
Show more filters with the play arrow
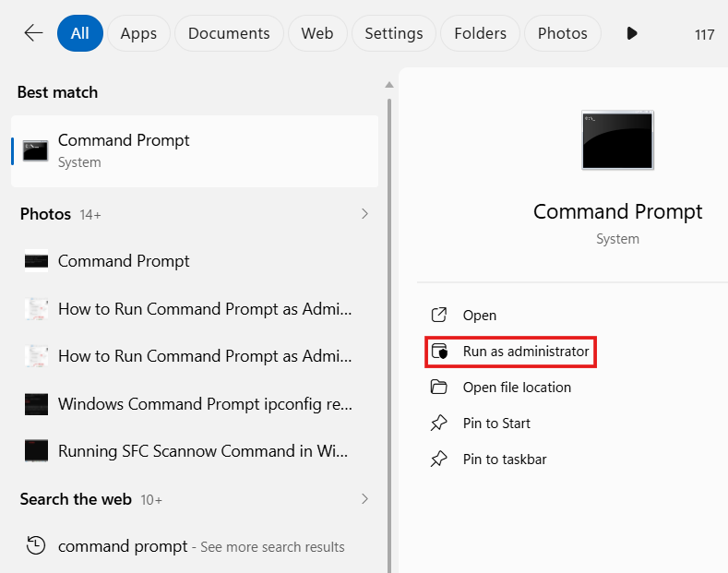(x=631, y=33)
